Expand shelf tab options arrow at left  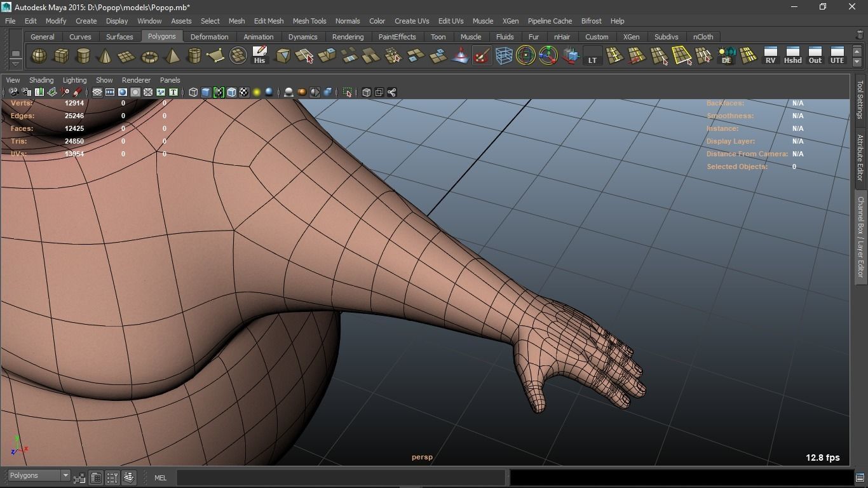pyautogui.click(x=15, y=63)
